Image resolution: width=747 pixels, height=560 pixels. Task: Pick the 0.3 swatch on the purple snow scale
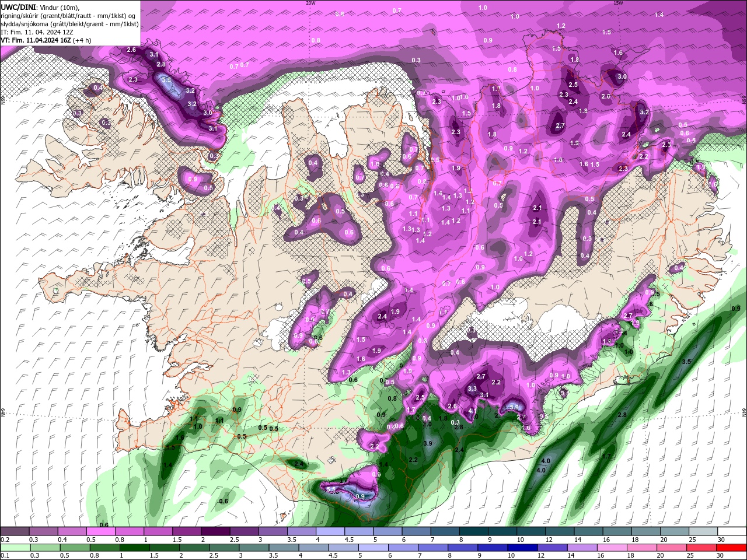point(43,531)
